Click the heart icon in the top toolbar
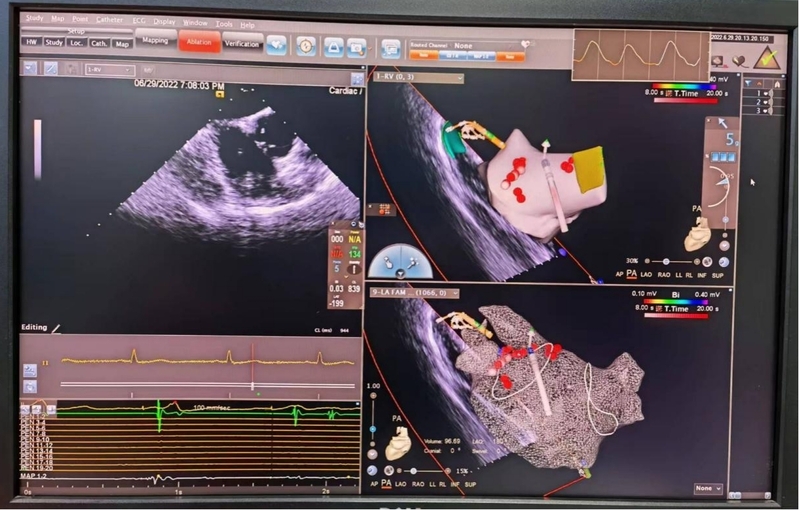Viewport: 799px width, 510px height. coord(276,45)
